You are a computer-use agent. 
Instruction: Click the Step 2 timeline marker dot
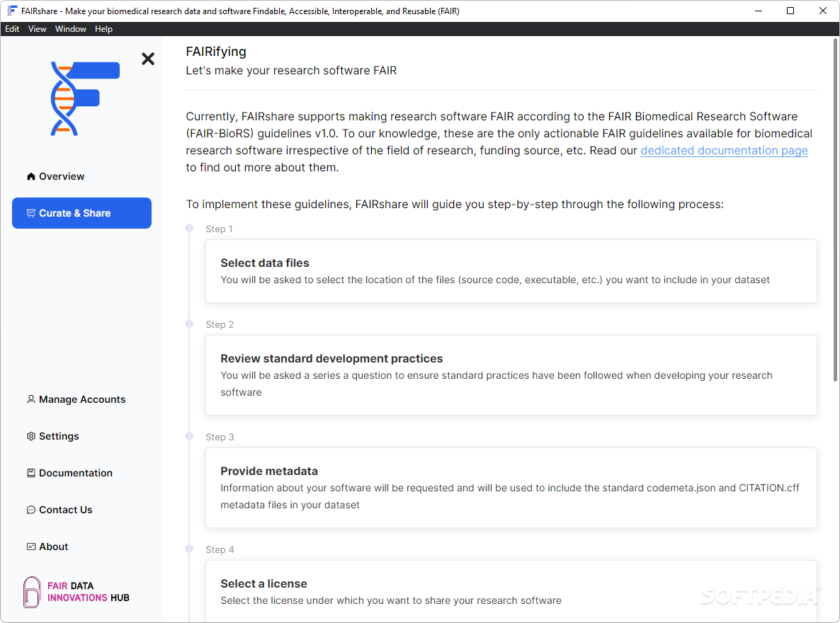[189, 324]
